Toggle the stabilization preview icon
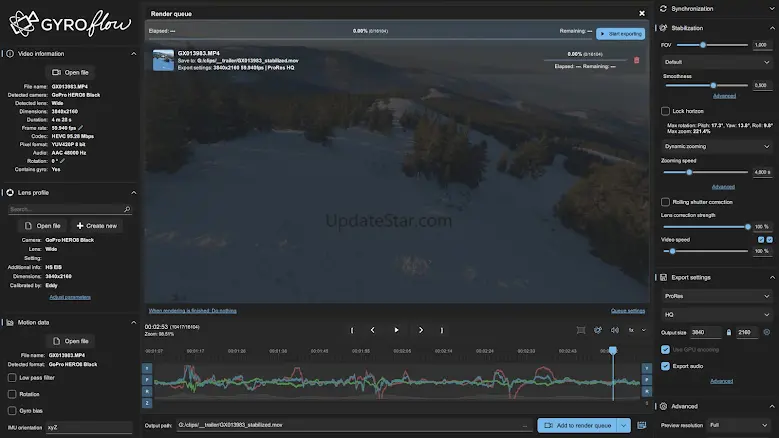The height and width of the screenshot is (438, 779). click(x=597, y=330)
